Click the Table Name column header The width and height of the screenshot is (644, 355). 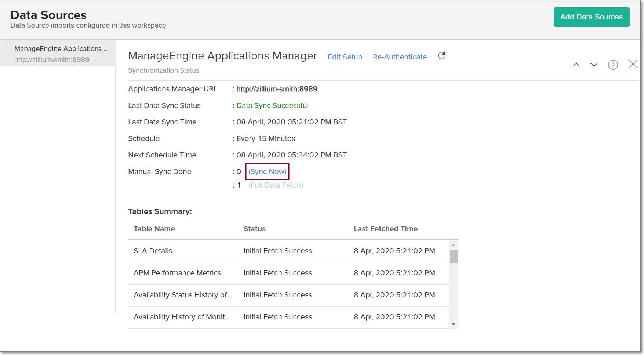pyautogui.click(x=154, y=229)
